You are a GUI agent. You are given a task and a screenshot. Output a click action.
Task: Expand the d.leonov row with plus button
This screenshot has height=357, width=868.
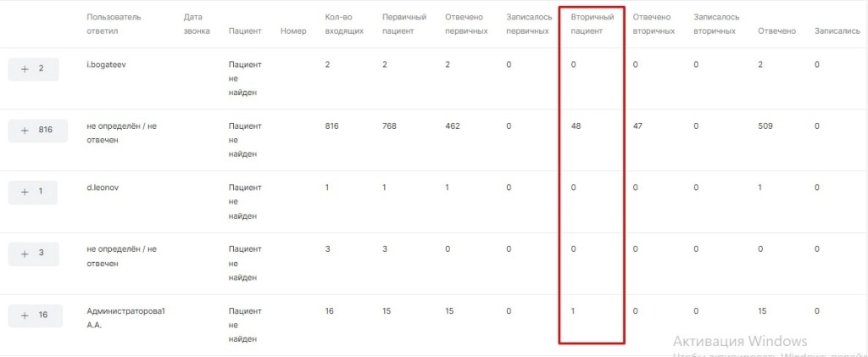pos(32,192)
